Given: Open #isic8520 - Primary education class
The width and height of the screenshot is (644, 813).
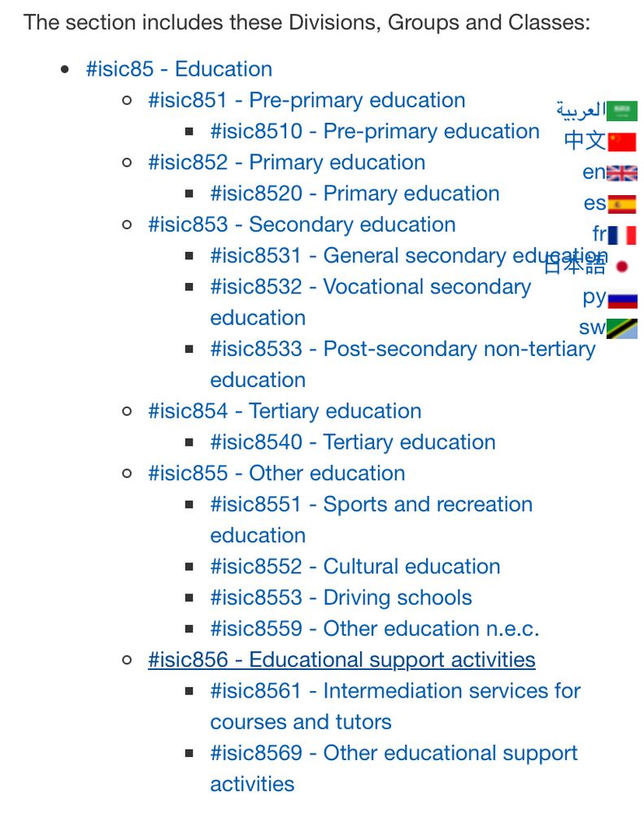Looking at the screenshot, I should (355, 194).
